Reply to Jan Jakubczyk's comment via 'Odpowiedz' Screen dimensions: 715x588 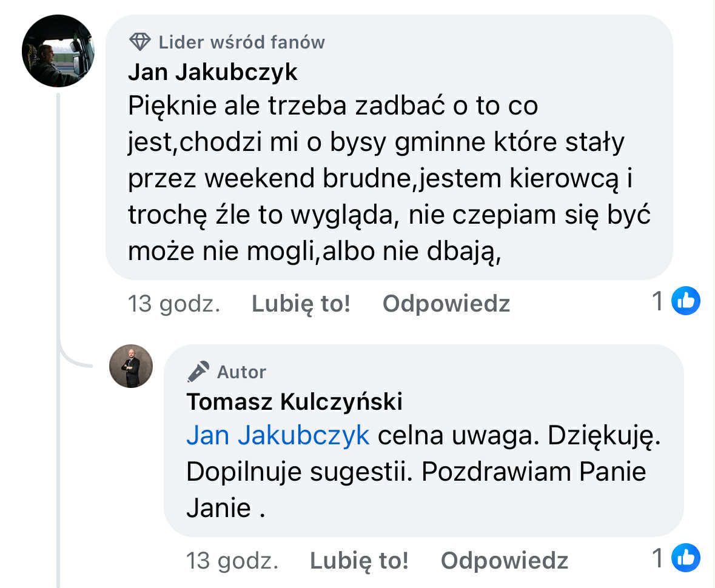click(446, 304)
